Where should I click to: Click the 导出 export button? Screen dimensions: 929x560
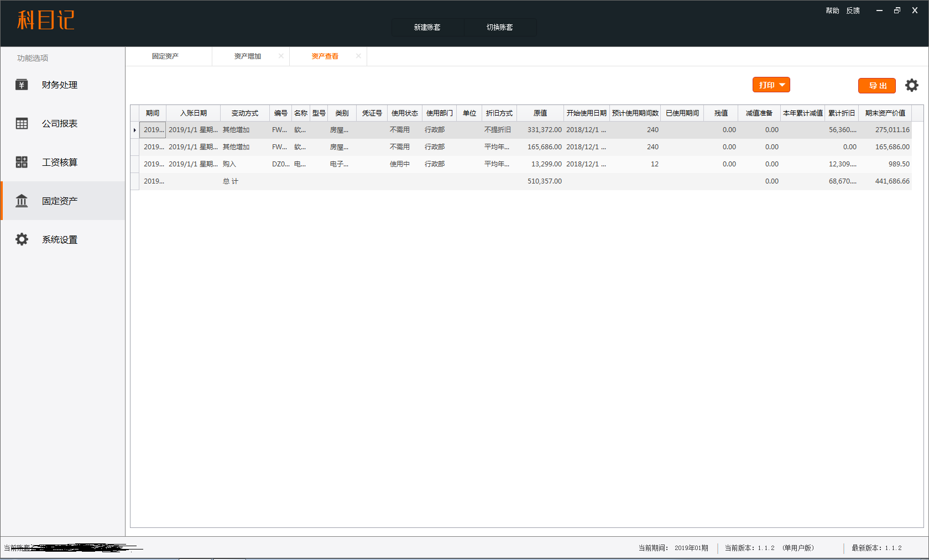point(876,86)
